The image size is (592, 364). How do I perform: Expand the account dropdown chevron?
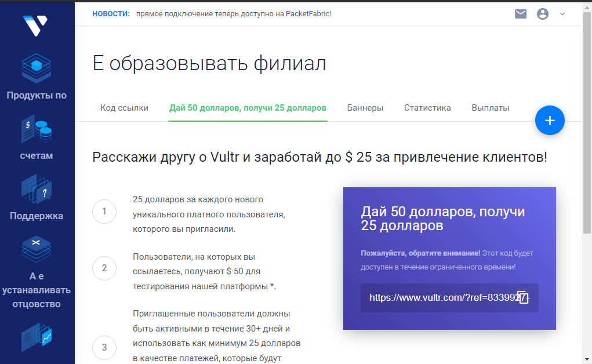click(562, 14)
